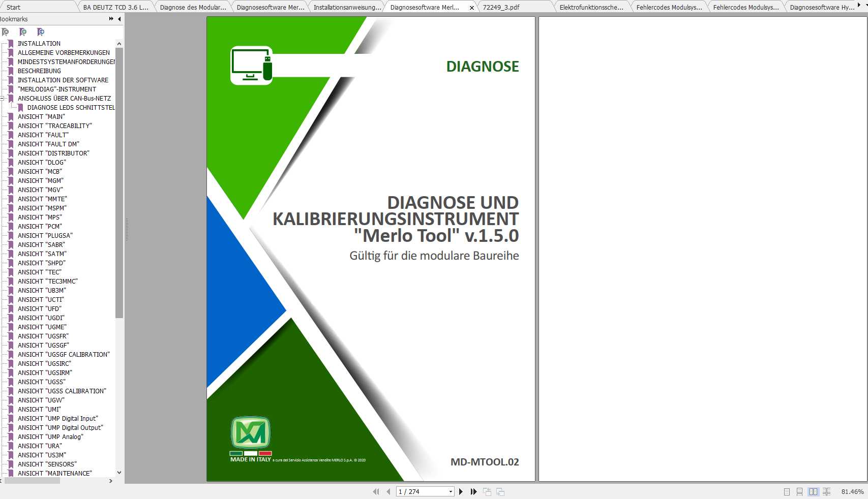Click the delete bookmark icon

6,32
